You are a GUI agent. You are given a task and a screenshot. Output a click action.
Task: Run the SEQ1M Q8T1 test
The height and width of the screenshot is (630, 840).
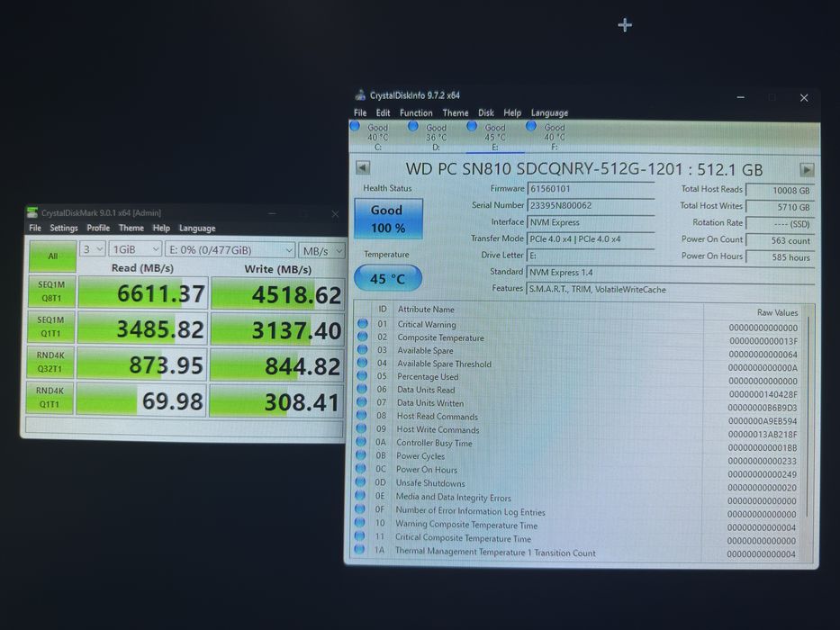coord(51,292)
